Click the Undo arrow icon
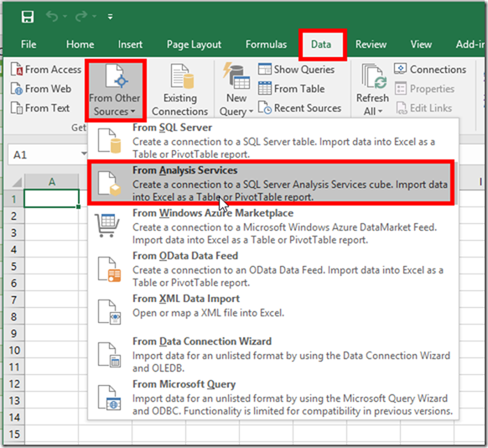Image resolution: width=488 pixels, height=448 pixels. tap(52, 16)
